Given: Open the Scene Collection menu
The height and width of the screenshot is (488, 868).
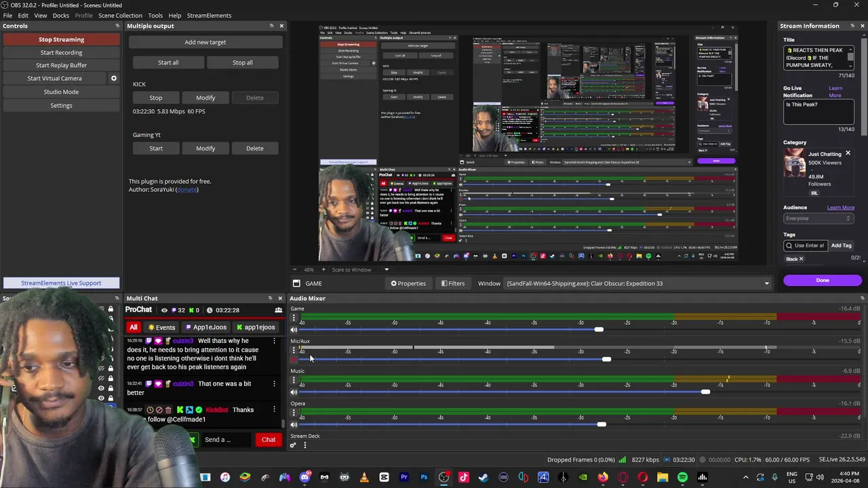Looking at the screenshot, I should point(120,16).
